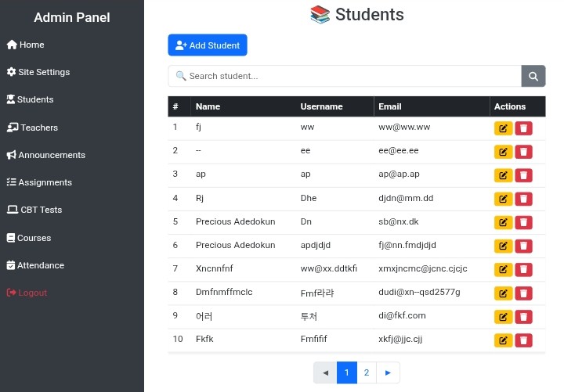Open the Announcements page

[x=51, y=155]
